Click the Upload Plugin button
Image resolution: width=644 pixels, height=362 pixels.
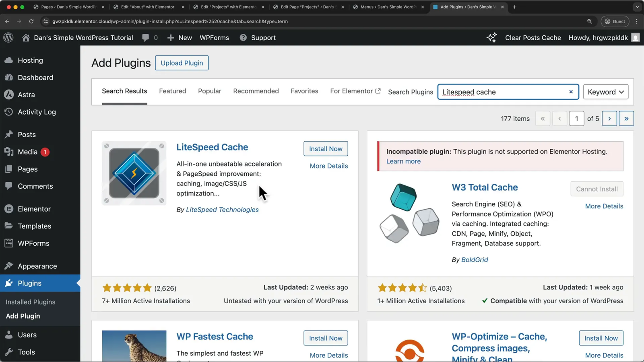[x=182, y=63]
